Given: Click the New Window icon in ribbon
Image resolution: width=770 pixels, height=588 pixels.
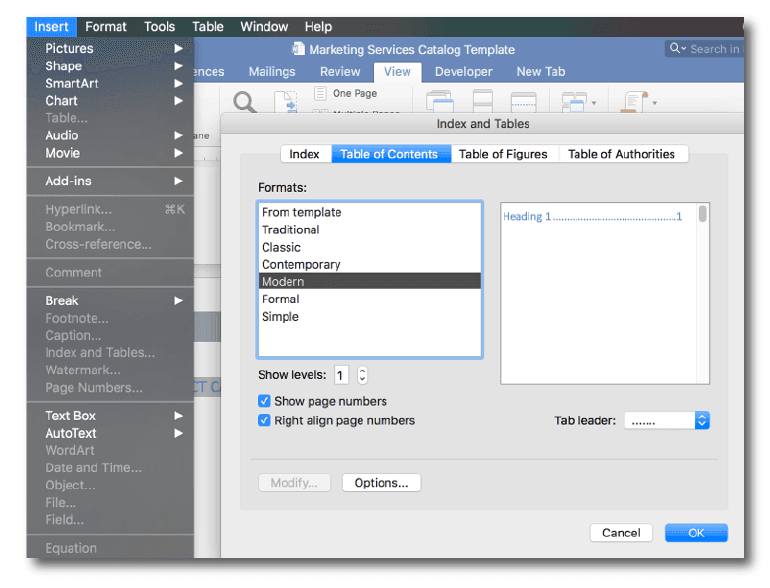Looking at the screenshot, I should 440,102.
